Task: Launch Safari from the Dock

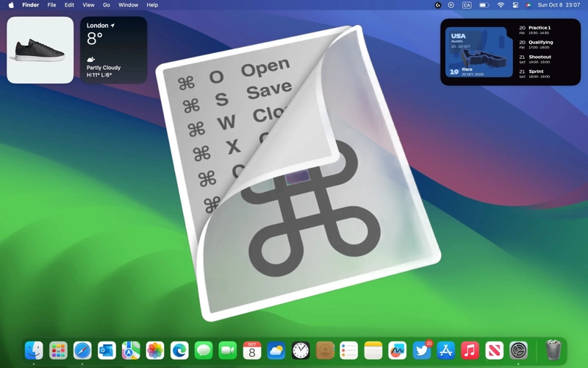Action: [82, 350]
